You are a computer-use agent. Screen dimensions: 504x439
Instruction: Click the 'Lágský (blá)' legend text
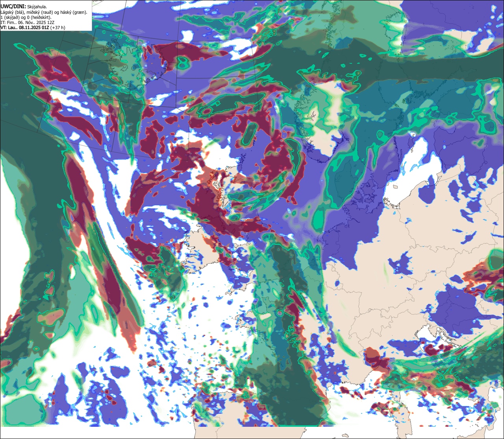12,13
